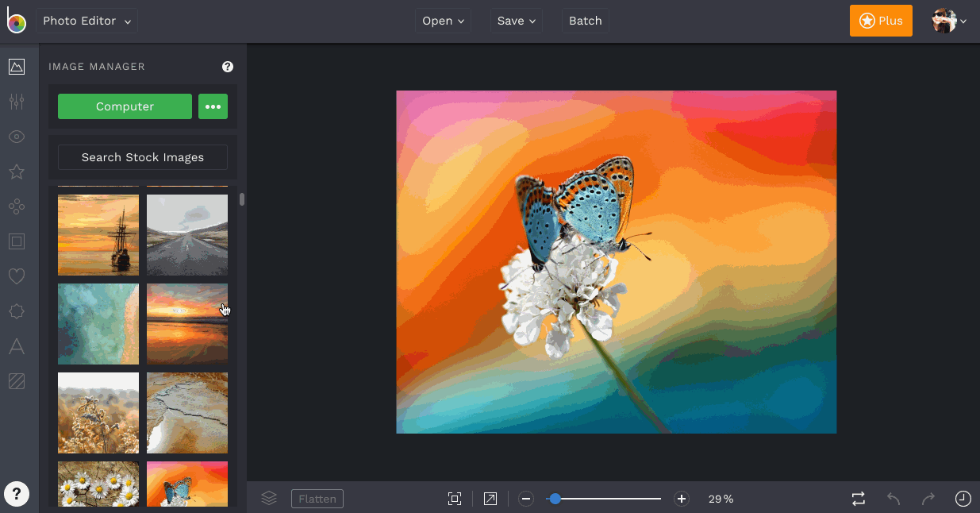Click the undo arrow

894,499
